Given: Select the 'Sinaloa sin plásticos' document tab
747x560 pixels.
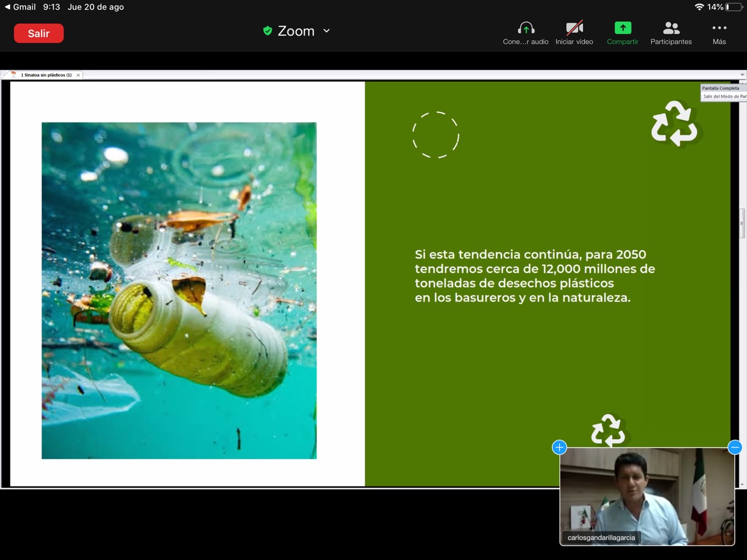Looking at the screenshot, I should pyautogui.click(x=46, y=75).
